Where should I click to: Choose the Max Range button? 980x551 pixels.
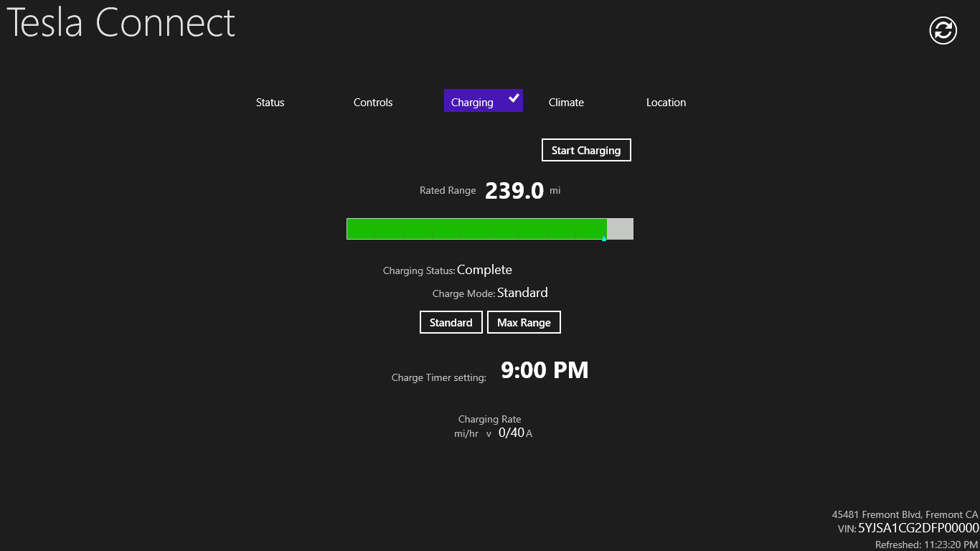pyautogui.click(x=524, y=322)
